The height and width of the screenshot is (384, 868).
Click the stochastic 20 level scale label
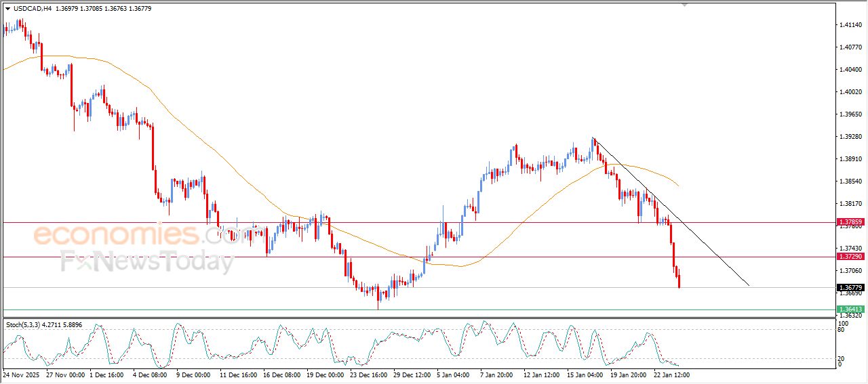[842, 358]
